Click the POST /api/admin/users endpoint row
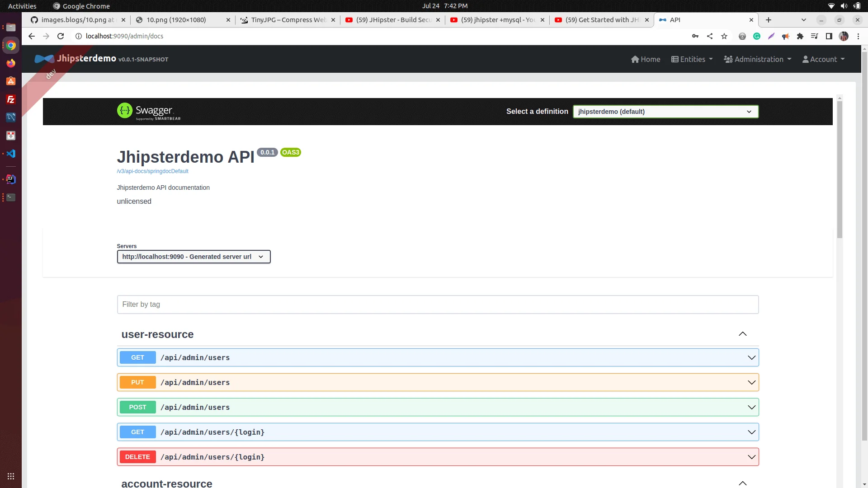This screenshot has height=488, width=868. 438,407
